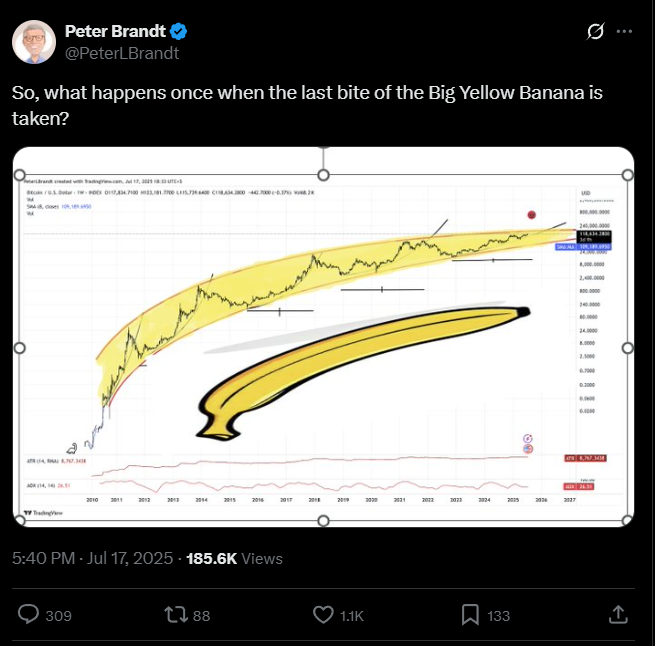The image size is (655, 646).
Task: Open Peter Brandt's profile avatar
Action: pos(34,42)
